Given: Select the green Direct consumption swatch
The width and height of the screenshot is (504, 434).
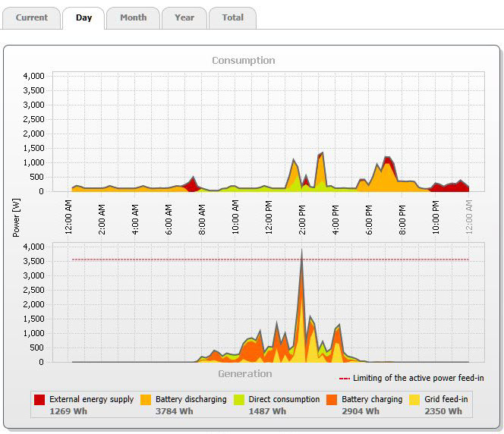Looking at the screenshot, I should click(x=238, y=399).
